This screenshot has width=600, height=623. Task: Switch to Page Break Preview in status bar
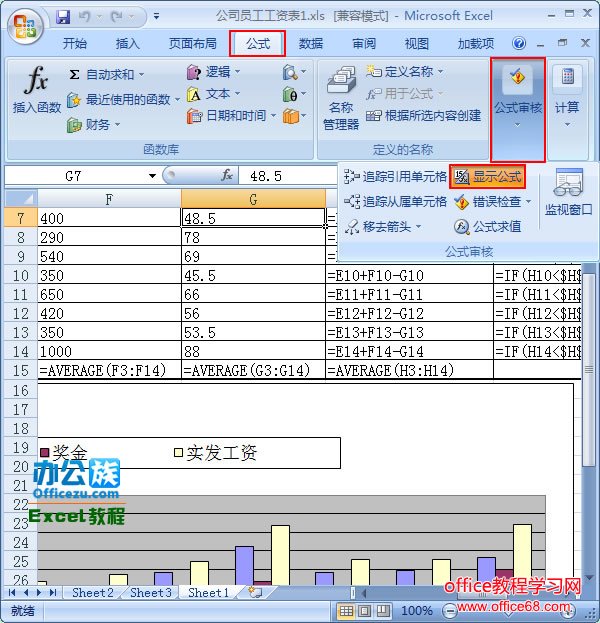tap(383, 611)
